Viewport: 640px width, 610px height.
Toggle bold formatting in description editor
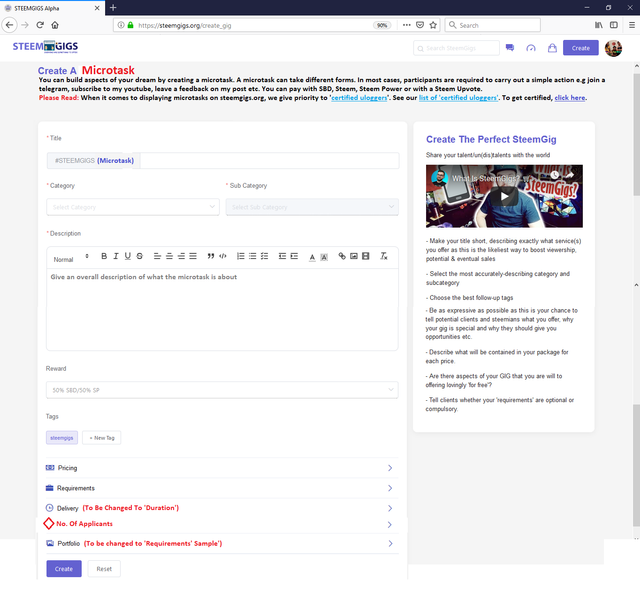coord(104,256)
